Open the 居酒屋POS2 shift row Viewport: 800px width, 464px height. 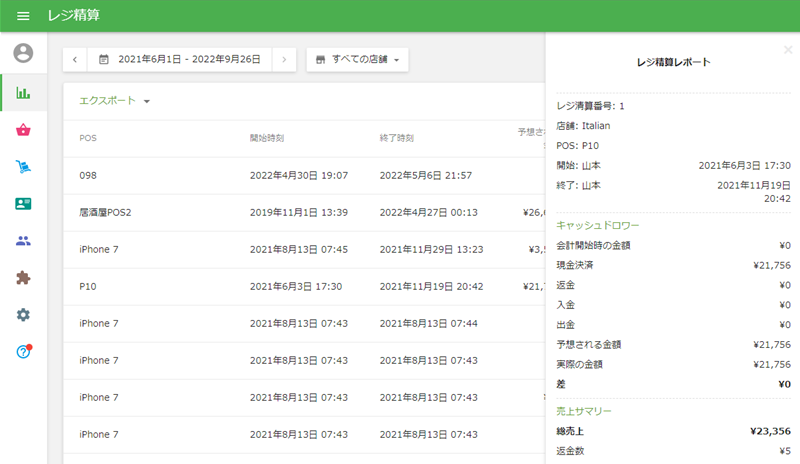point(300,212)
